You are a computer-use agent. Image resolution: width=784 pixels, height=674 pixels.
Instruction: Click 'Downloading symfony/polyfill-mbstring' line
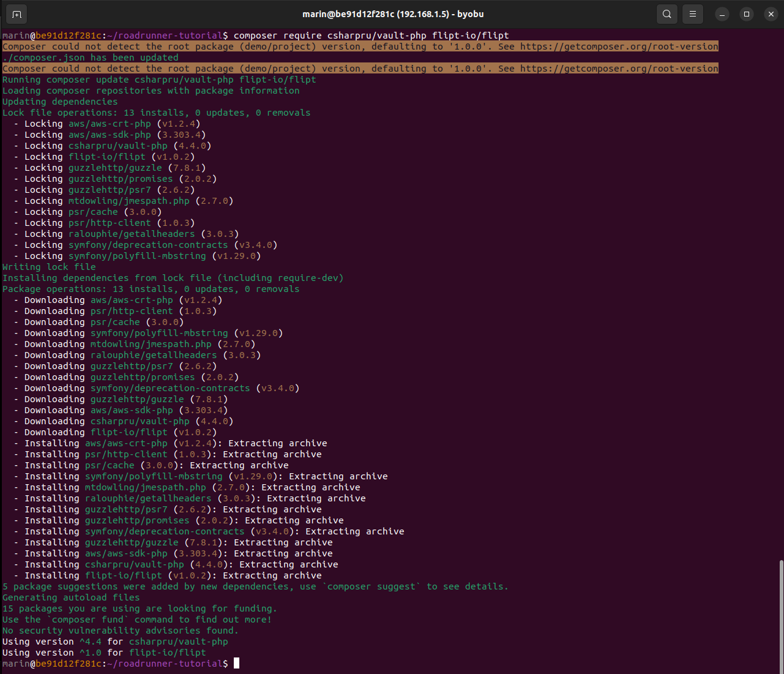148,333
